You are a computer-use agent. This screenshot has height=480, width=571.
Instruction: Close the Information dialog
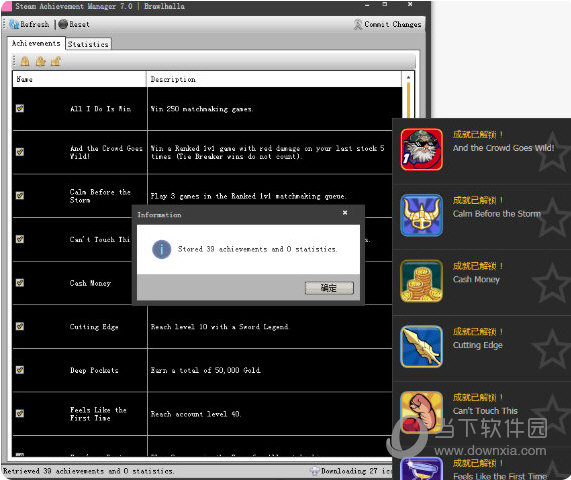345,212
